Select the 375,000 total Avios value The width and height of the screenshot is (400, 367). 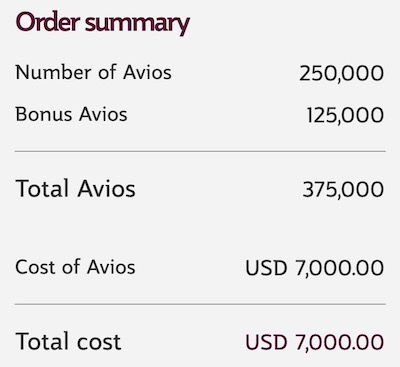coord(343,190)
